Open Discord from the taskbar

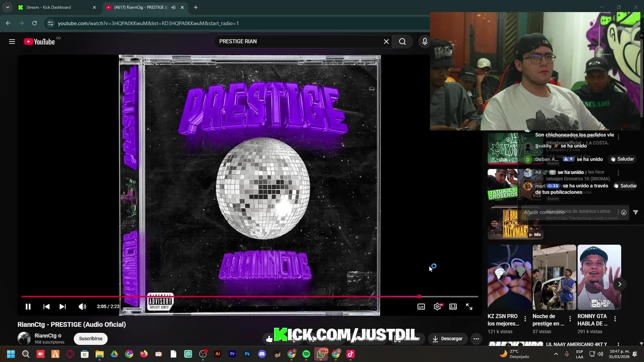262,354
